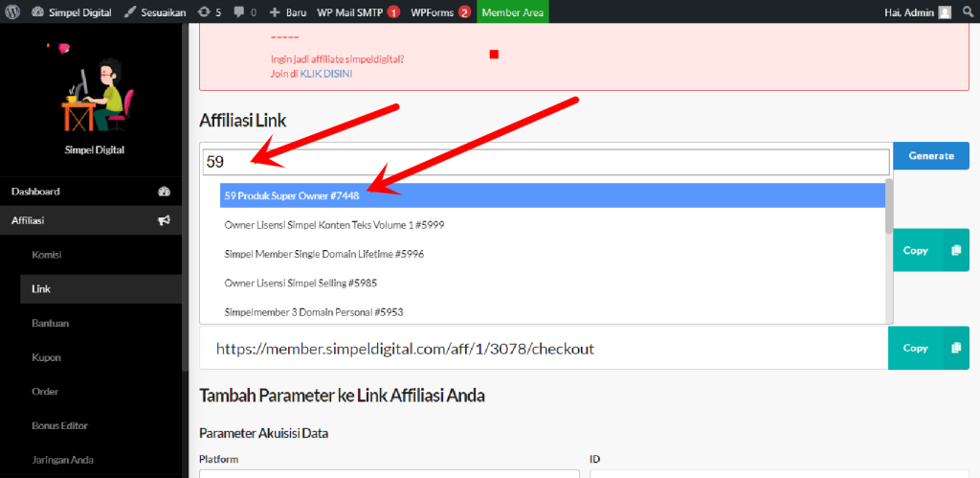
Task: Click clipboard icon beside checkout link
Action: [956, 348]
